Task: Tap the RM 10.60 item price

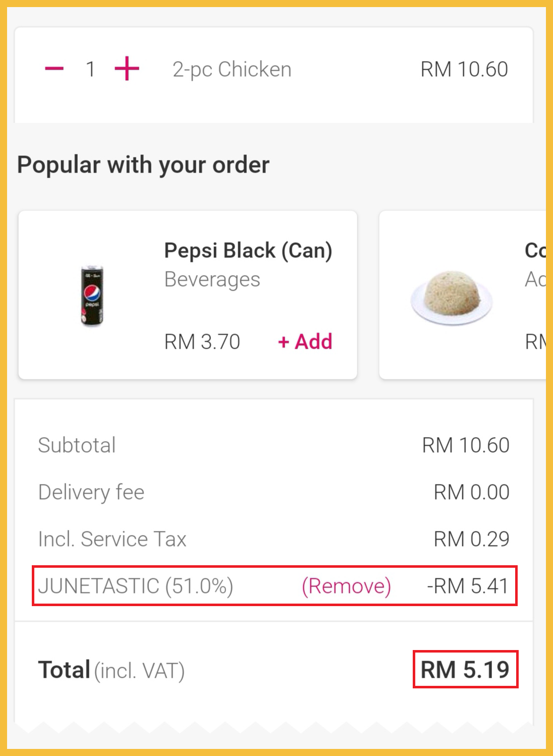Action: pyautogui.click(x=464, y=69)
